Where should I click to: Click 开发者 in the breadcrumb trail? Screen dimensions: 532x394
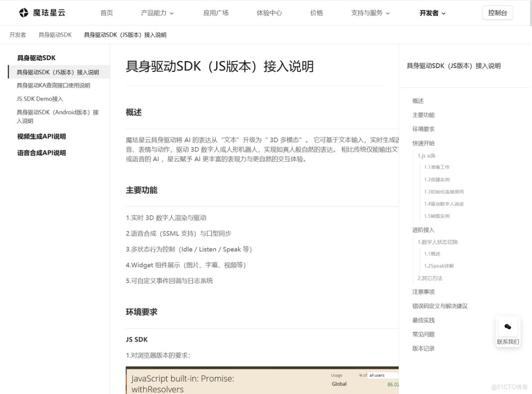click(17, 35)
